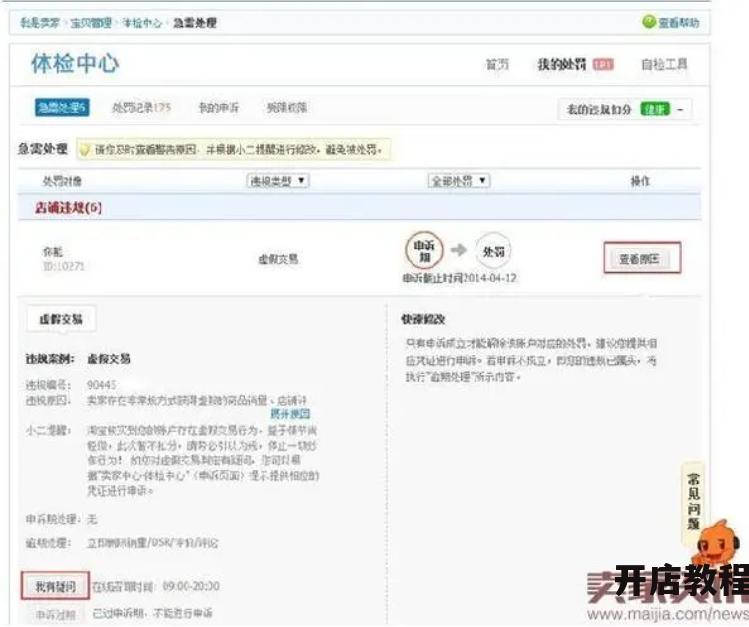Click the 虚假交易 violation type in the row
The height and width of the screenshot is (627, 749).
[278, 259]
